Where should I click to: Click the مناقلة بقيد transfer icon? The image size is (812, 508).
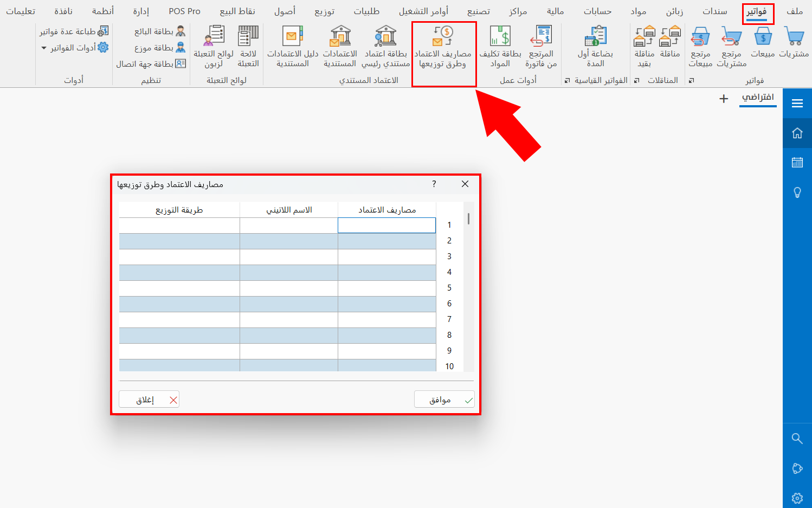coord(645,47)
